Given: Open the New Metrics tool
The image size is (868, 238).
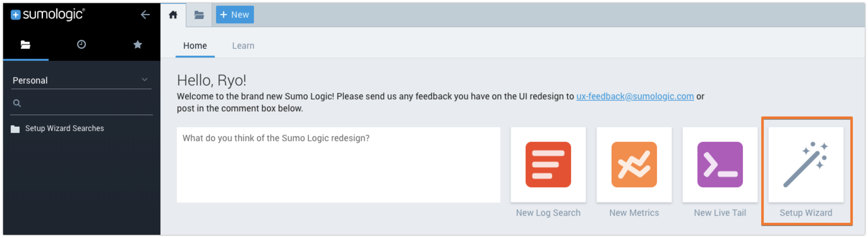Looking at the screenshot, I should coord(634,166).
